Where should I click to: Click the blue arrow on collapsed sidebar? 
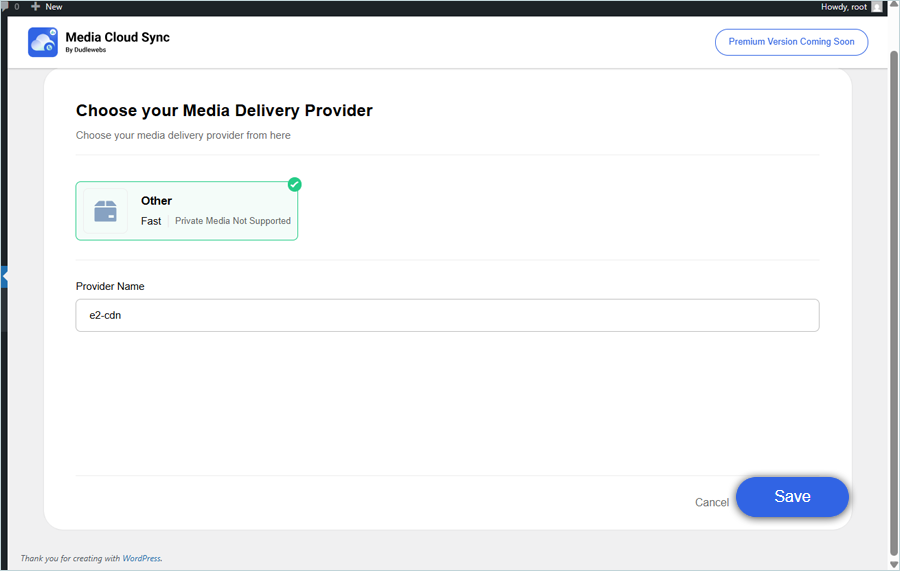click(x=4, y=277)
